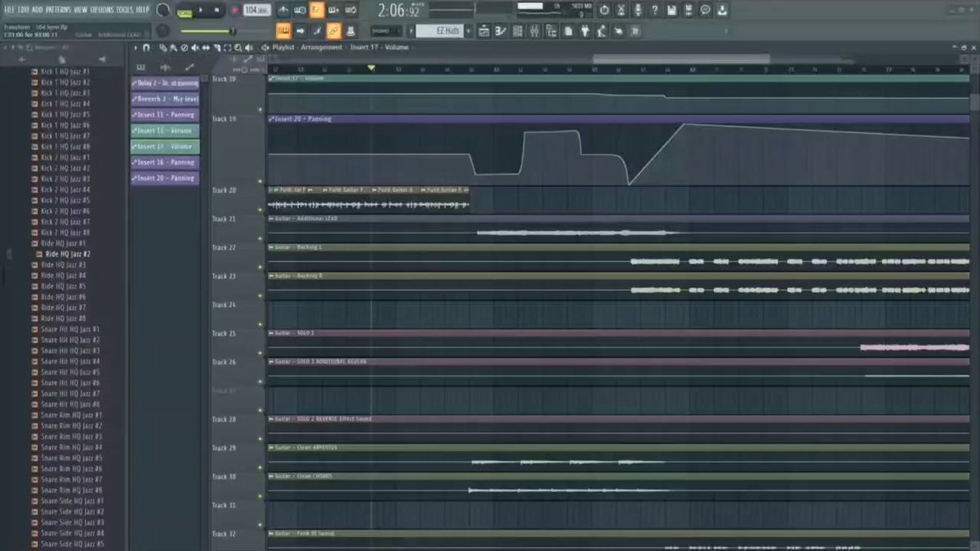This screenshot has width=980, height=551.
Task: Stop playback with the stop button
Action: point(217,10)
